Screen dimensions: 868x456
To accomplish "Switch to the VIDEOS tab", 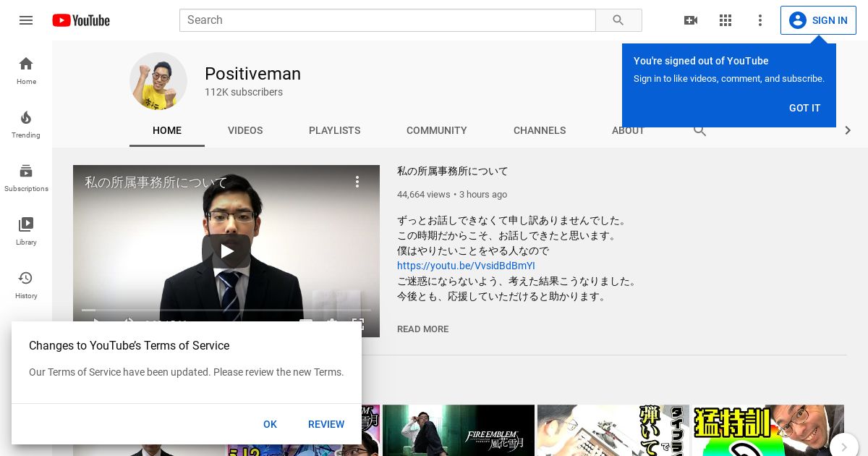I will tap(245, 130).
